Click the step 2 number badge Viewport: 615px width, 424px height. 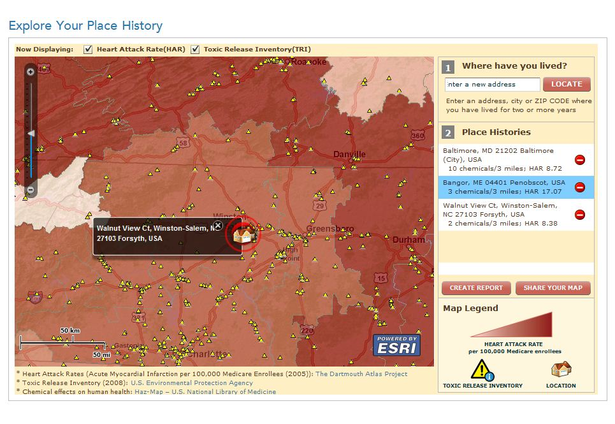[448, 133]
